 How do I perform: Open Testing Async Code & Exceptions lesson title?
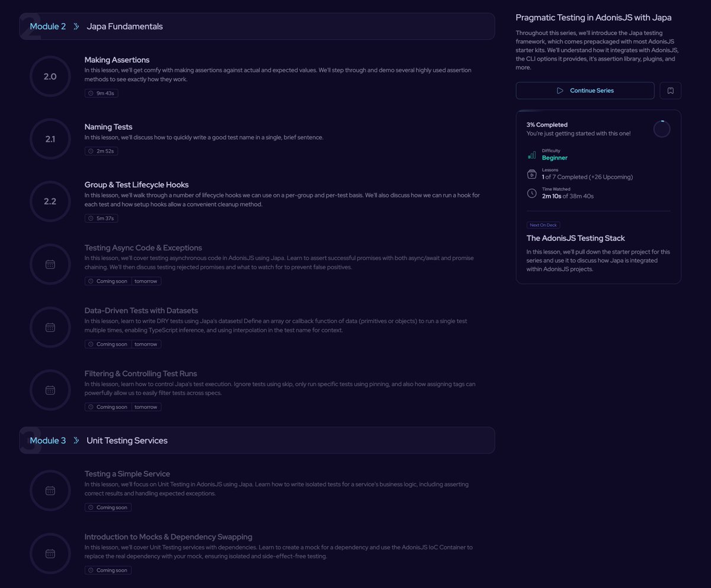(x=143, y=248)
